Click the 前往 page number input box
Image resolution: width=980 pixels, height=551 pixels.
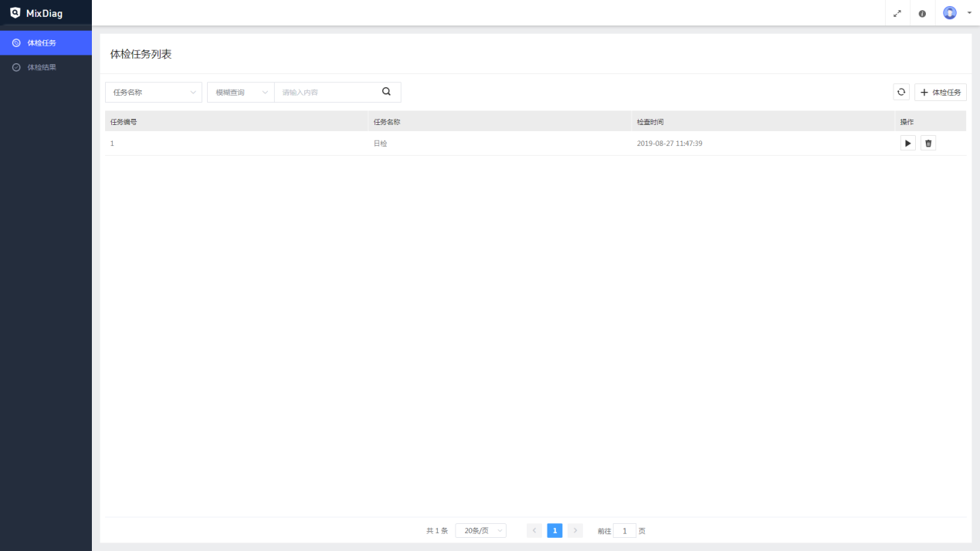click(625, 531)
